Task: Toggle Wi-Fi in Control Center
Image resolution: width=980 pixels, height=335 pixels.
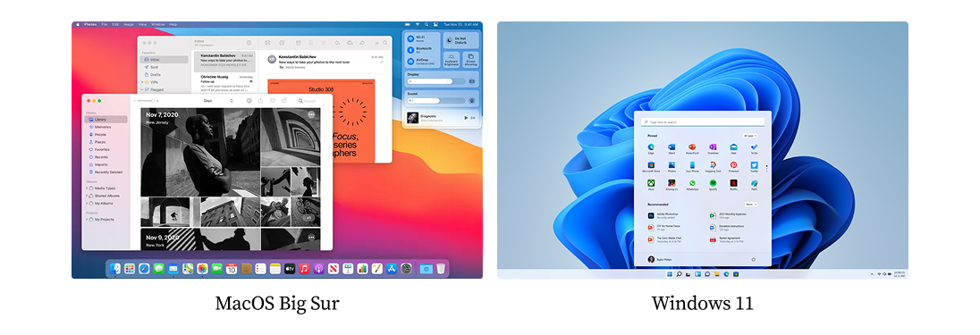Action: pos(410,38)
